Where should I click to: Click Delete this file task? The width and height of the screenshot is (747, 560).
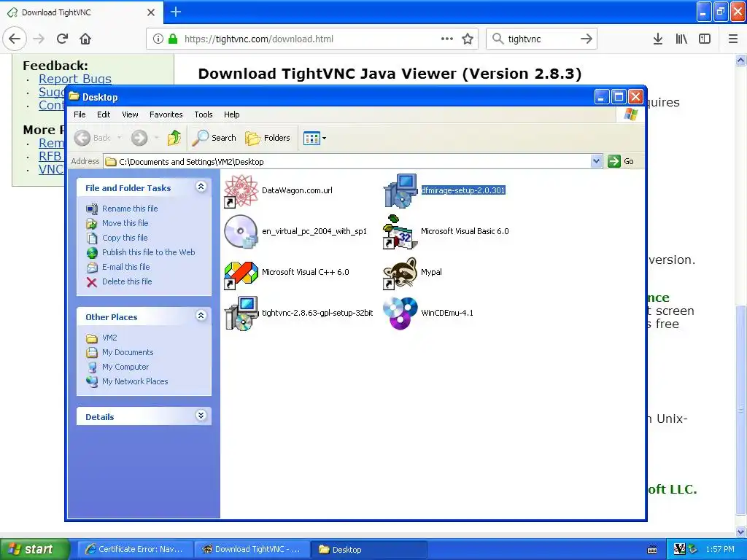coord(127,282)
